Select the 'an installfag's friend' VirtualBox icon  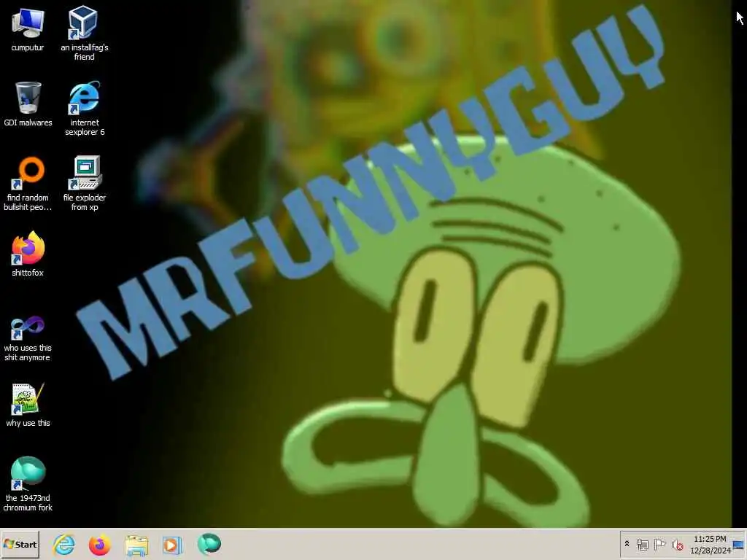(85, 34)
